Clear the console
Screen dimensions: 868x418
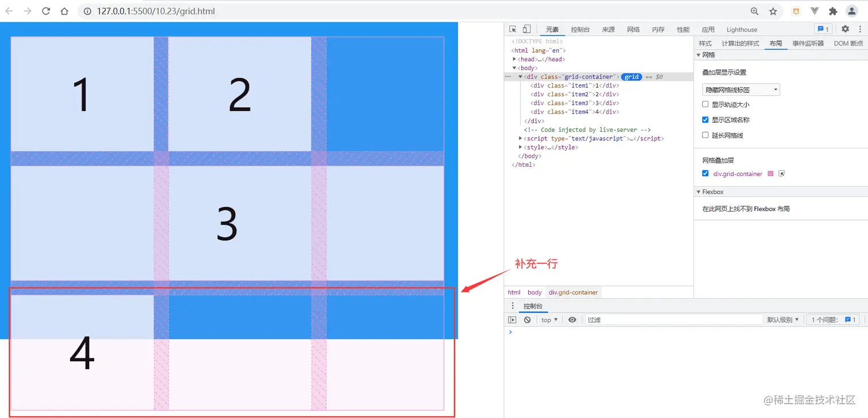527,320
